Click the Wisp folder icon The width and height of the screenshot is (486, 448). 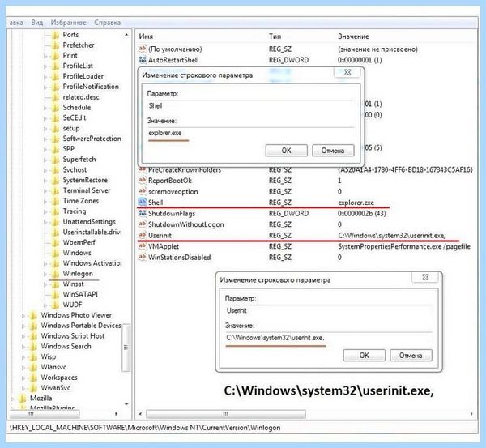click(33, 356)
